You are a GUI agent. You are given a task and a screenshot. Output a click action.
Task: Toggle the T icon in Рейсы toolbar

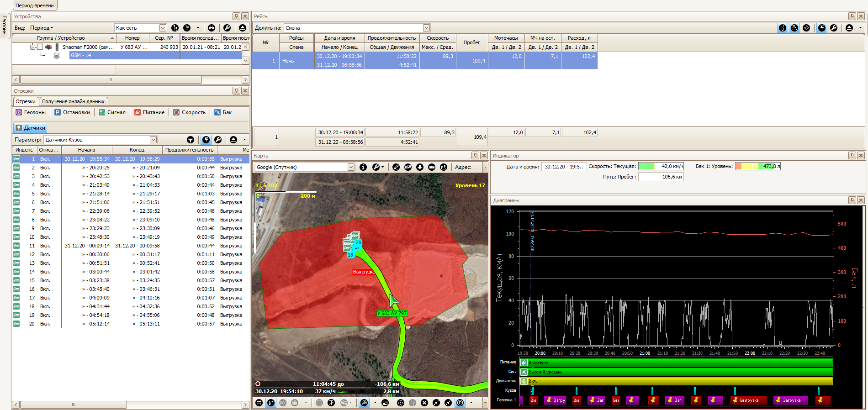point(822,28)
